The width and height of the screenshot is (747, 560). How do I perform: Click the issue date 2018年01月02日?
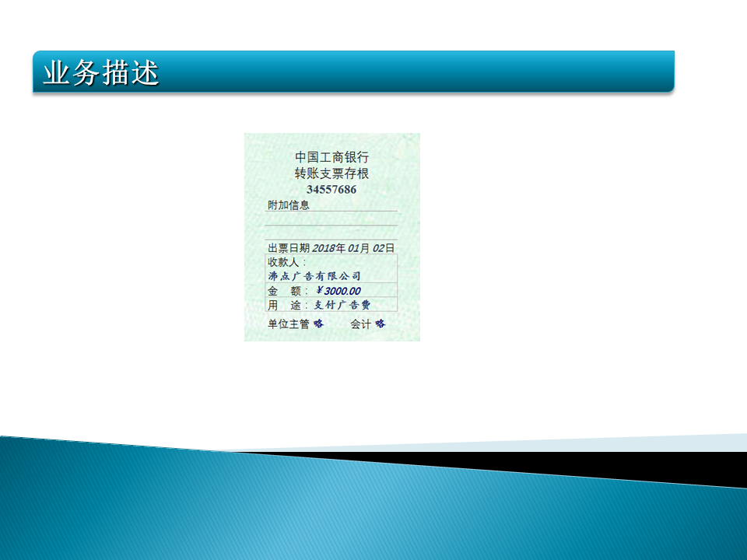(353, 248)
